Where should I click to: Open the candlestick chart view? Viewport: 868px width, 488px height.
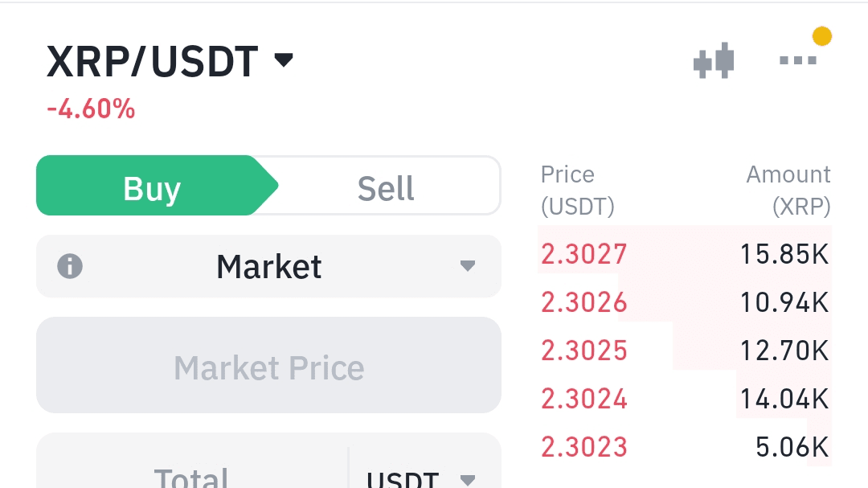[x=714, y=61]
